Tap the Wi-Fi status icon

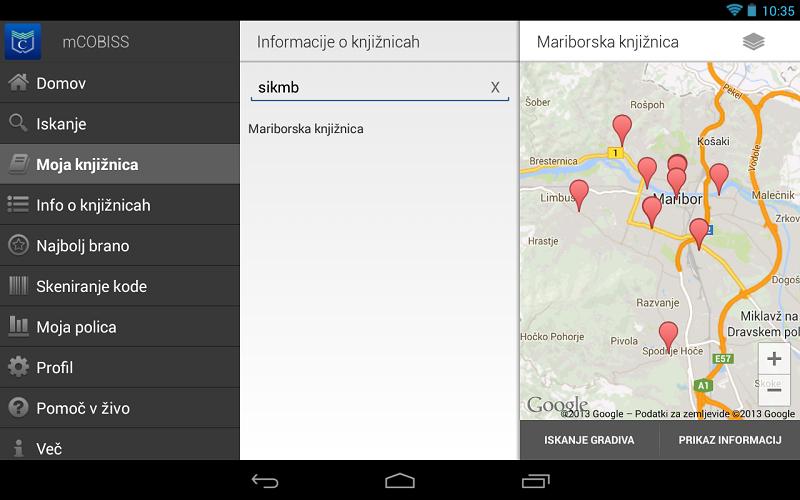pos(734,10)
